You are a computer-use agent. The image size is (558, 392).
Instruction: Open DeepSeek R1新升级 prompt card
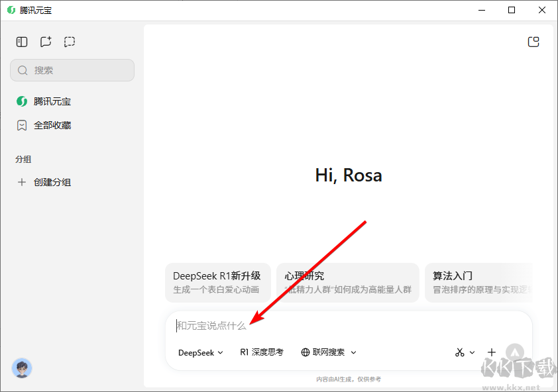(x=217, y=282)
